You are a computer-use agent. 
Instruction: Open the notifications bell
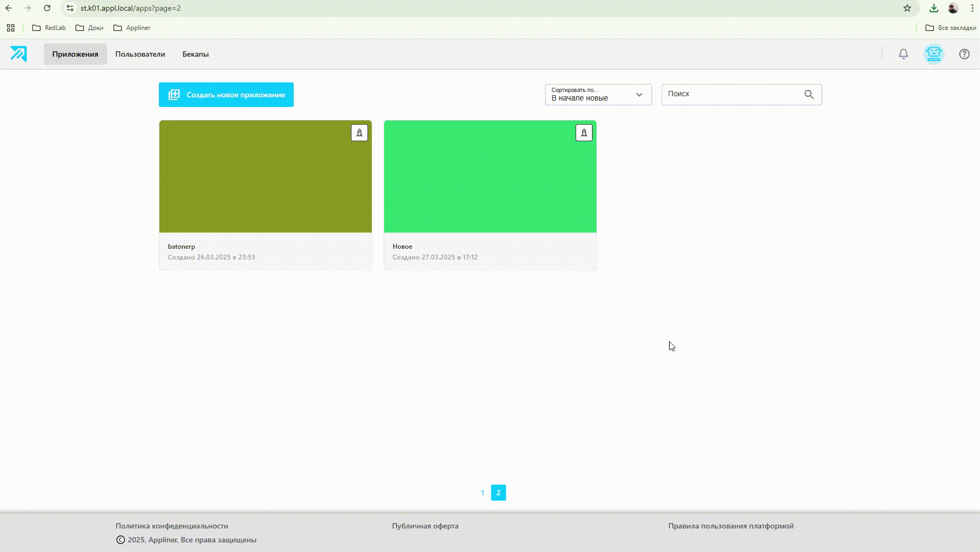click(903, 54)
